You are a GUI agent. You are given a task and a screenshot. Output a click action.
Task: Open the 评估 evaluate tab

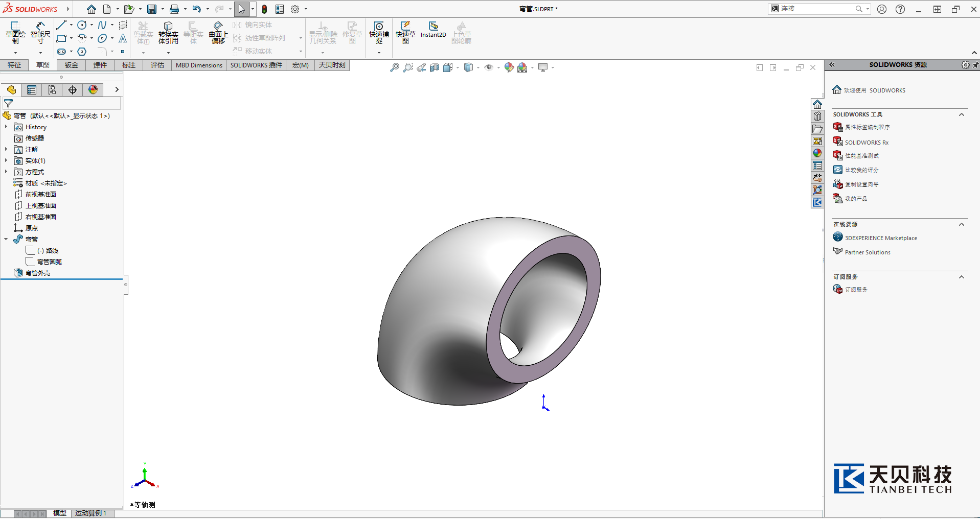point(157,65)
